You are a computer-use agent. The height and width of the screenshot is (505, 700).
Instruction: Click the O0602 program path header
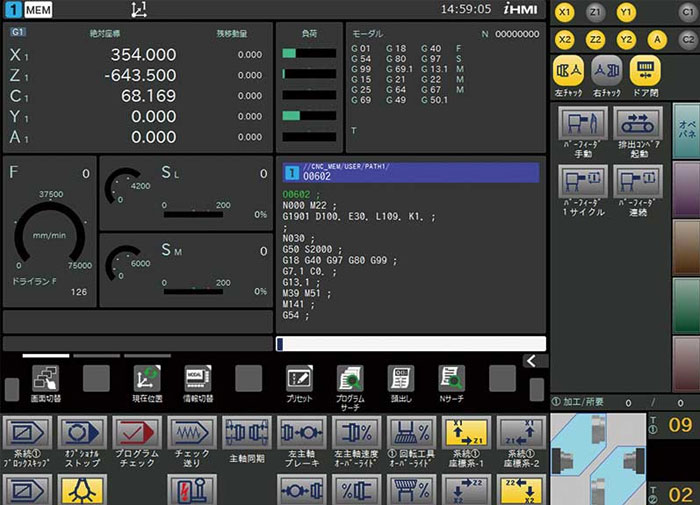click(x=411, y=172)
